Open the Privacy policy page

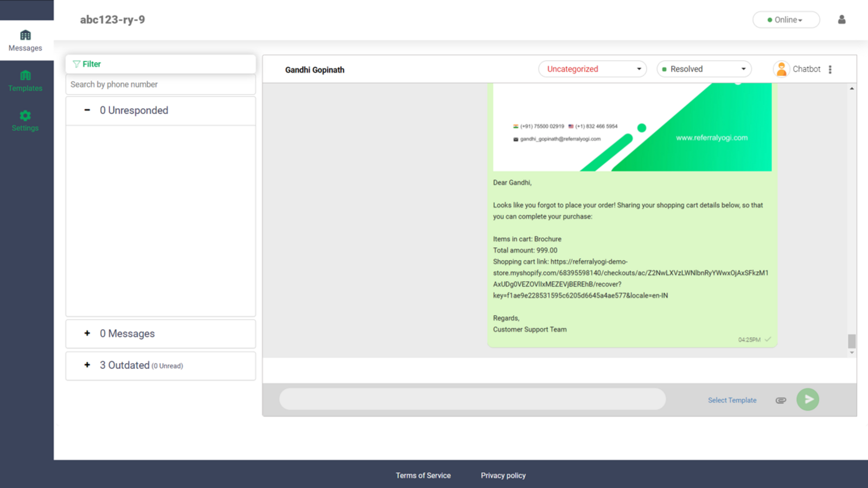[x=503, y=475]
